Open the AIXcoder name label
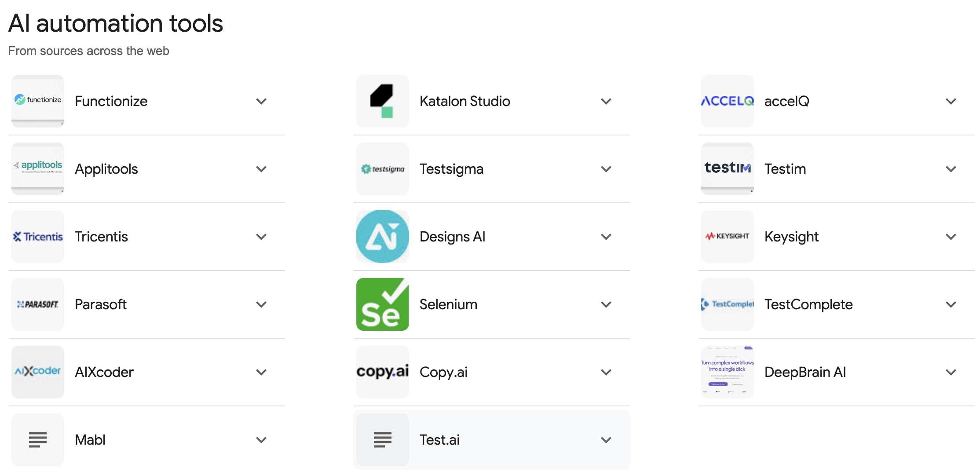The width and height of the screenshot is (980, 475). pyautogui.click(x=104, y=372)
